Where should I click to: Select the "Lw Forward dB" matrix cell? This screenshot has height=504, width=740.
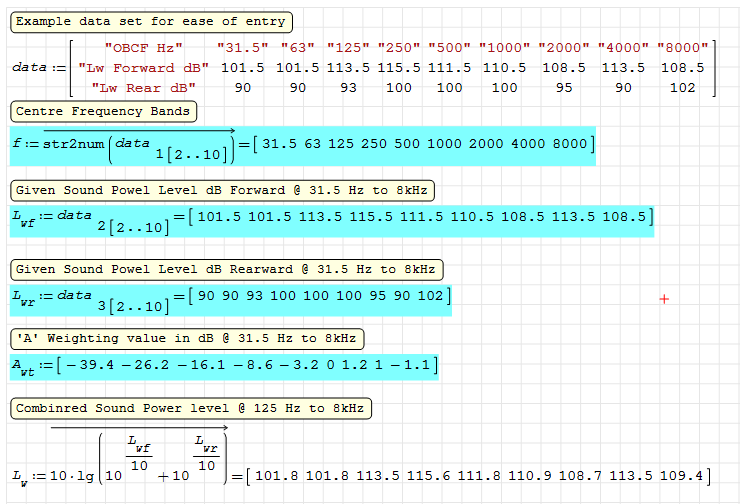[x=141, y=68]
